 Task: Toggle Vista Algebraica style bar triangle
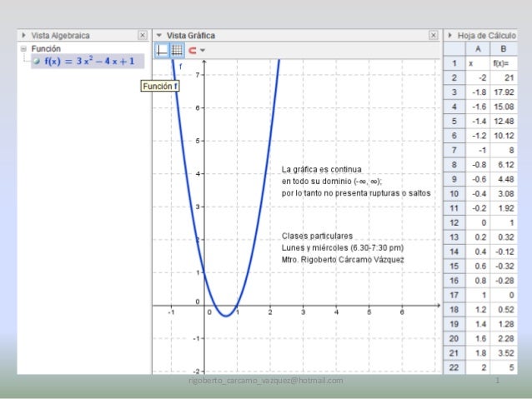tap(24, 36)
